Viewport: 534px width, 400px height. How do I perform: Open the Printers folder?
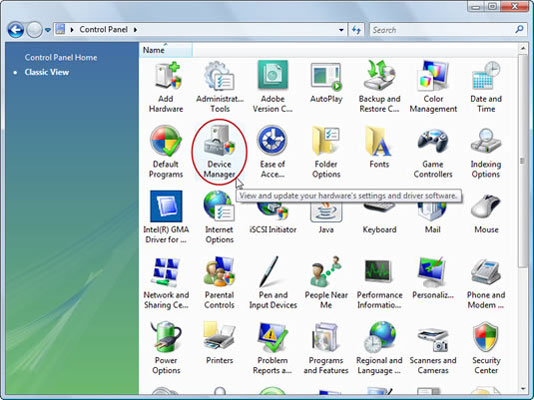[219, 343]
